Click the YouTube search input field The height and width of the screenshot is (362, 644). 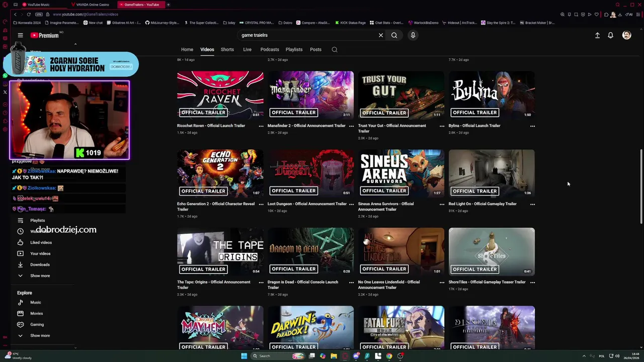pos(307,35)
